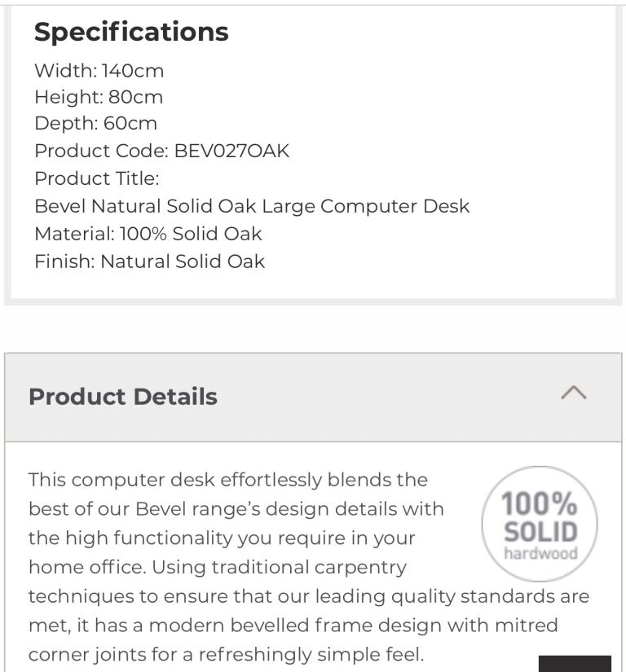Select the Depth: 60cm specification line
626x672 pixels.
[x=95, y=124]
